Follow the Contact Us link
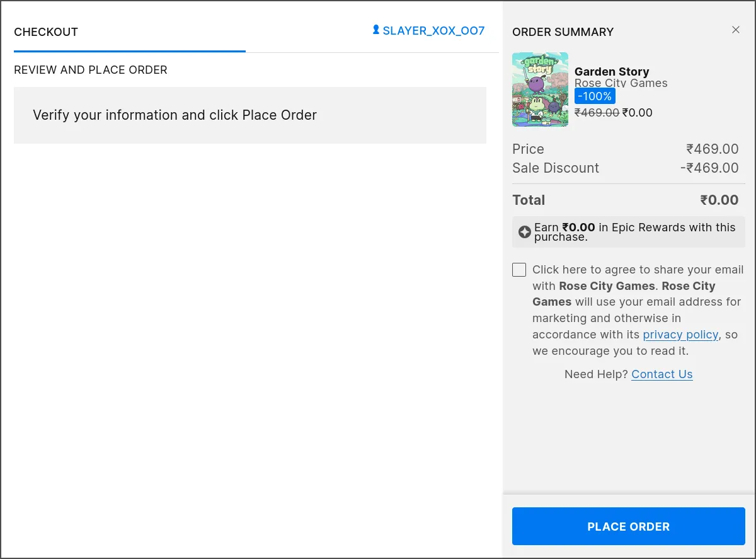756x559 pixels. tap(662, 374)
